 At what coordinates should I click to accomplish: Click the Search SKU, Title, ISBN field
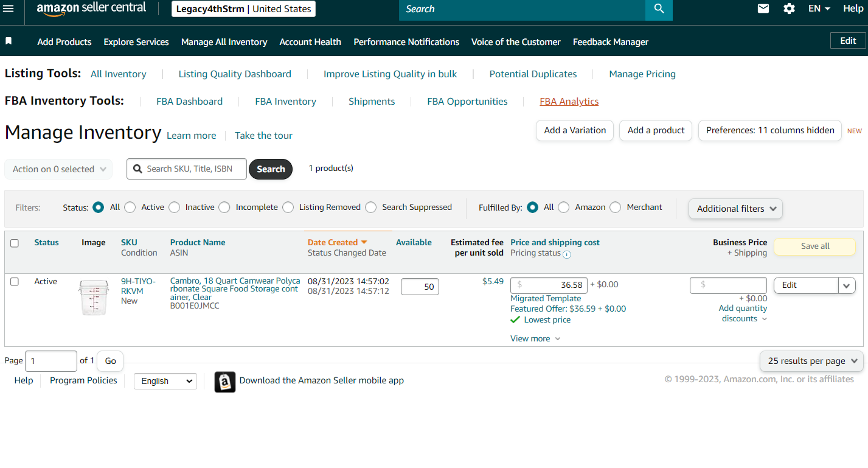[x=187, y=169]
